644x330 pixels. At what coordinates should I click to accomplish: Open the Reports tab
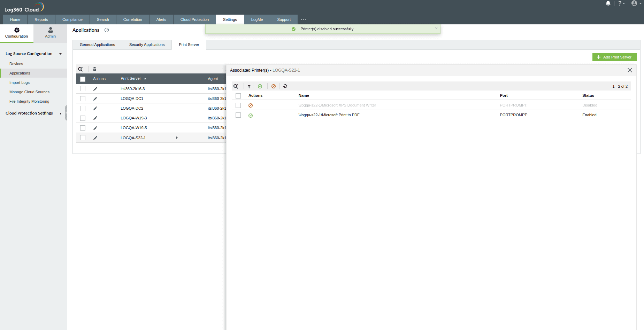[x=41, y=19]
